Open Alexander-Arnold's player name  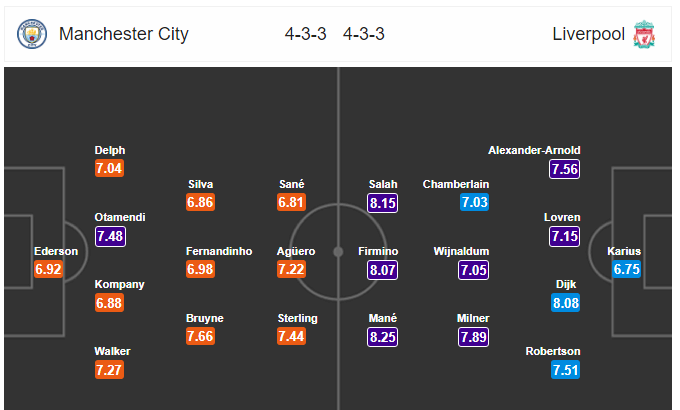pos(534,150)
